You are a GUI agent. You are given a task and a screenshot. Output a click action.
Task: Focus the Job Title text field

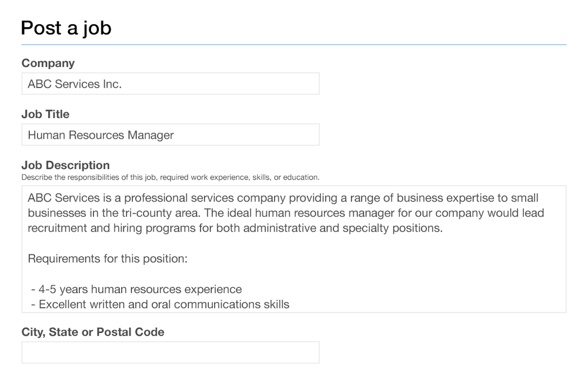tap(171, 135)
